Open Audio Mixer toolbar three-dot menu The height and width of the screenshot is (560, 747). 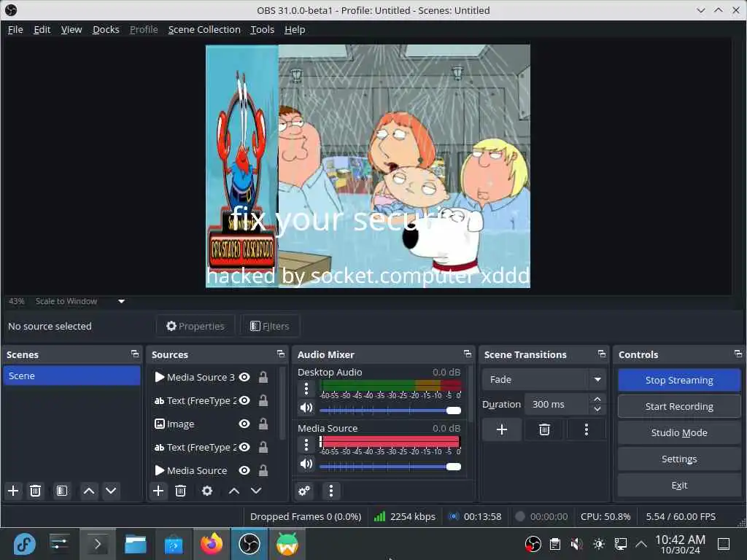tap(331, 491)
